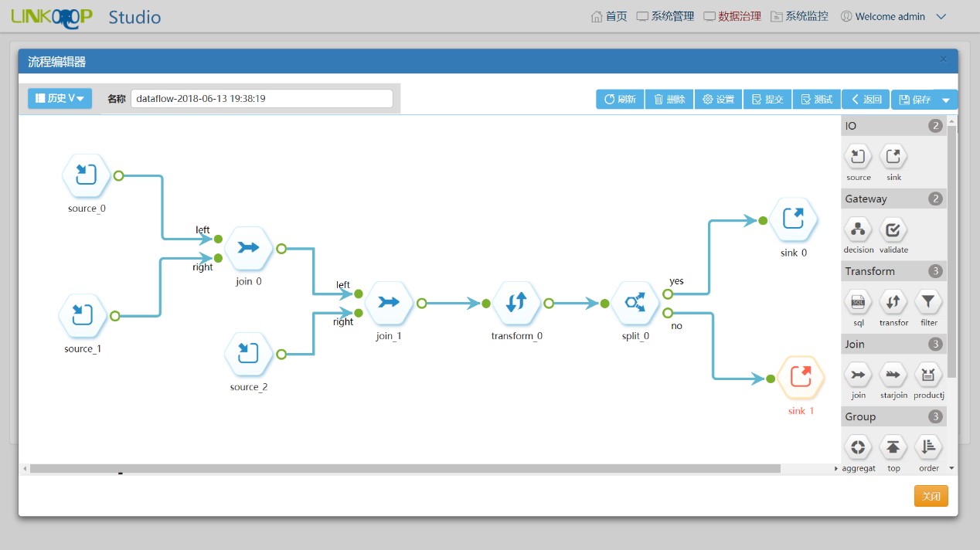Select the source_2 node

pyautogui.click(x=249, y=354)
